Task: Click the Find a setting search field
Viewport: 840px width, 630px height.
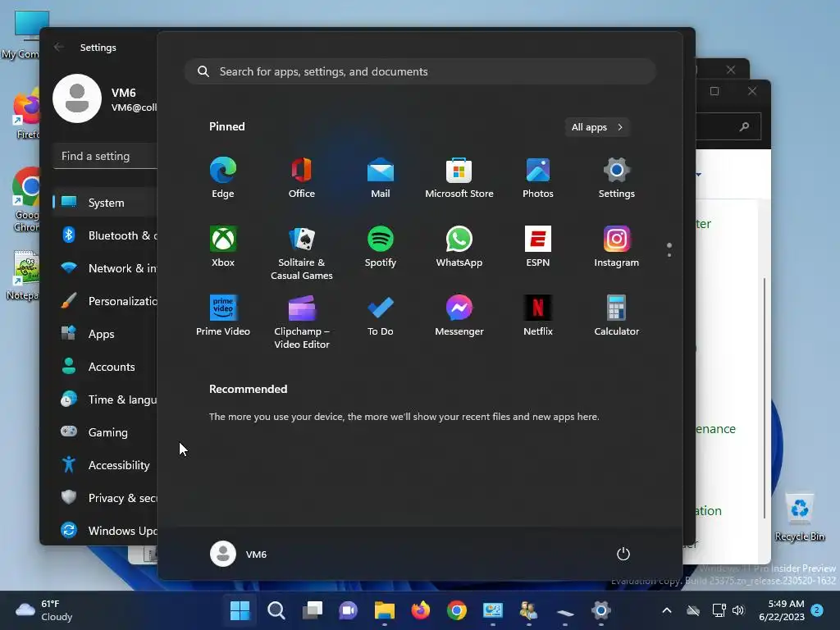Action: 105,156
